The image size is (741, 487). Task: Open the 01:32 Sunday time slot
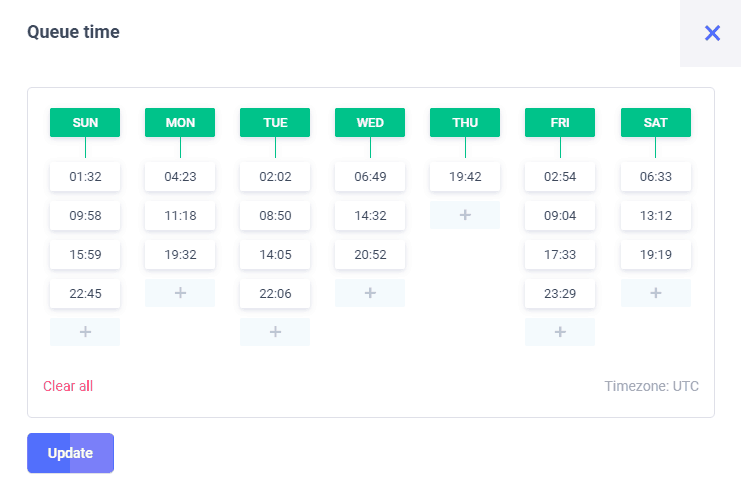tap(85, 177)
